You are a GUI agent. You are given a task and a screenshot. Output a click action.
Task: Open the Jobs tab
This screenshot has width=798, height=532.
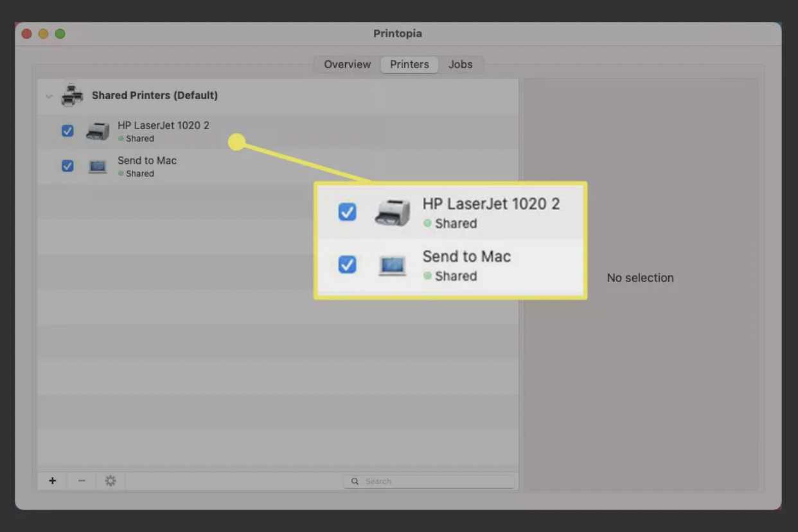[460, 64]
